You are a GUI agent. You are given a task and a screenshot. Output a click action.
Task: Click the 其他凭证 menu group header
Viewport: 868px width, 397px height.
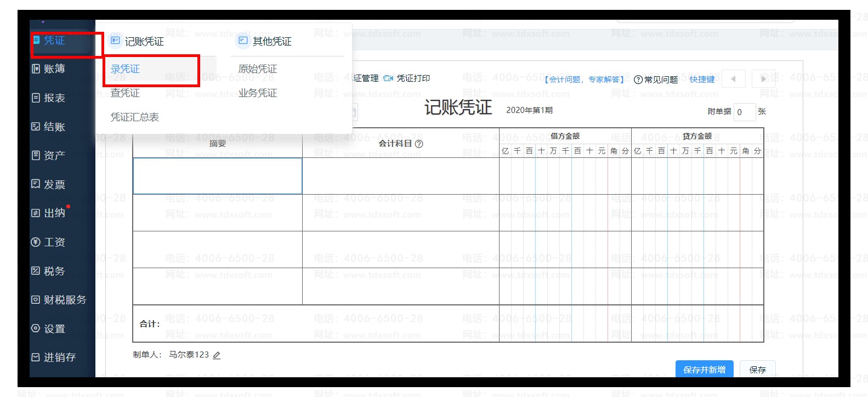[x=265, y=41]
